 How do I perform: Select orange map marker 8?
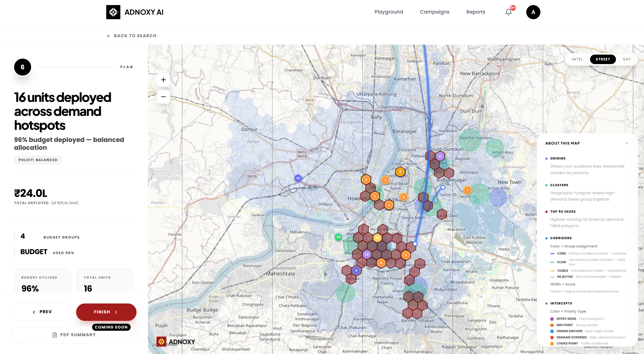pos(381,263)
